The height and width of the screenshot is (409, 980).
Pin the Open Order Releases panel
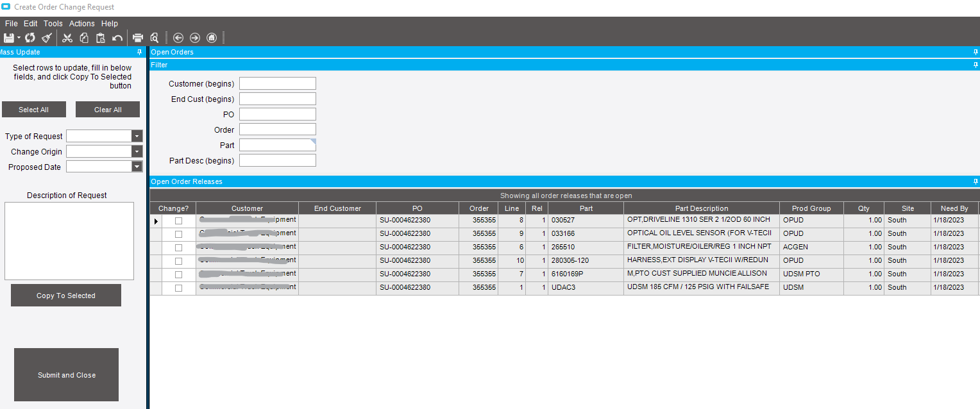976,181
